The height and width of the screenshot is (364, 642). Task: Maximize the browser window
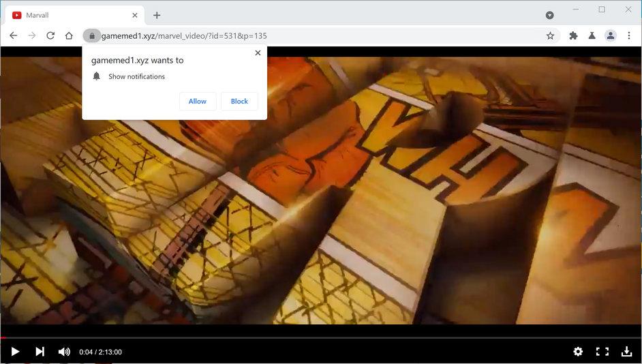[602, 9]
